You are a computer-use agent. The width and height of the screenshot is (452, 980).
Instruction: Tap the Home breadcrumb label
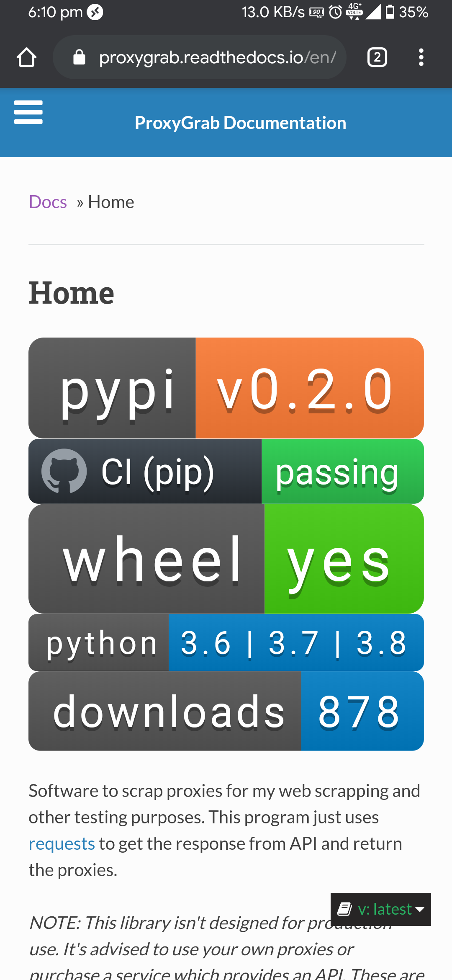[110, 202]
